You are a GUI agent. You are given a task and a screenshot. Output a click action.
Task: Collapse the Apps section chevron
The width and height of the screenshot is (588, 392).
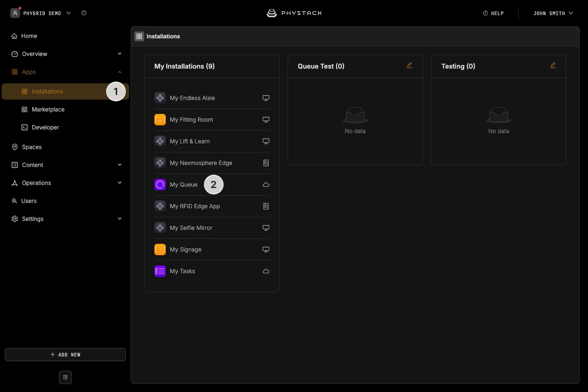(x=120, y=72)
